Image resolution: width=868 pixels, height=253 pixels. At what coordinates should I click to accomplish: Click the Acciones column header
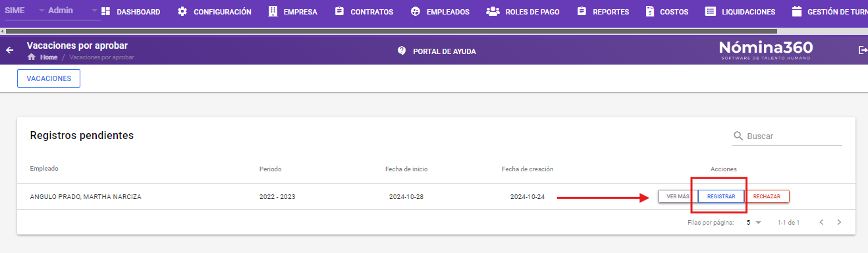[x=723, y=169]
